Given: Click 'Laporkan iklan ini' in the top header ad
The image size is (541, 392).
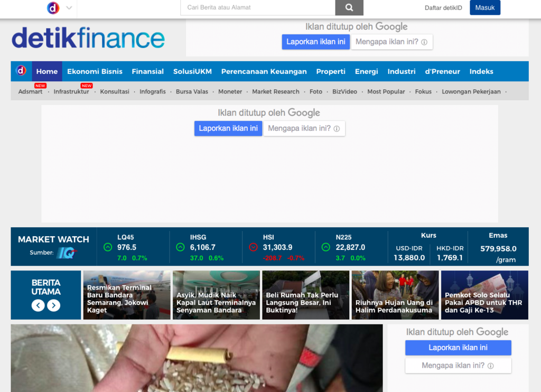Looking at the screenshot, I should tap(316, 42).
